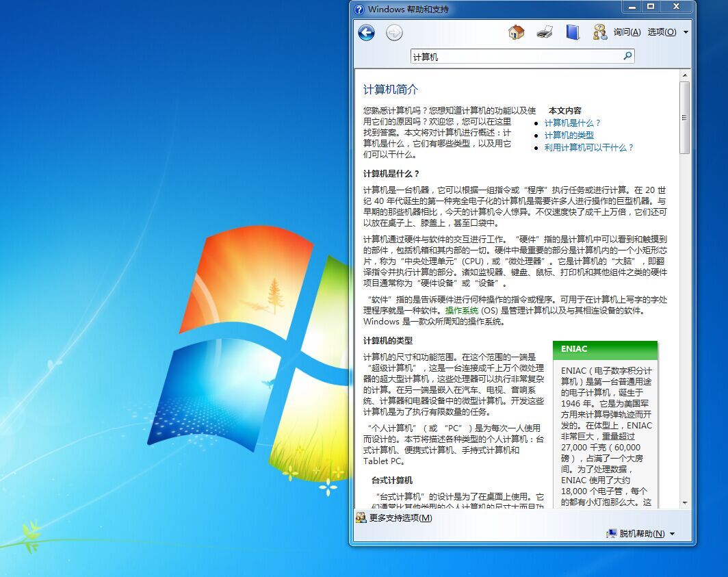Click the search magnifier icon
The image size is (728, 577).
tap(627, 56)
